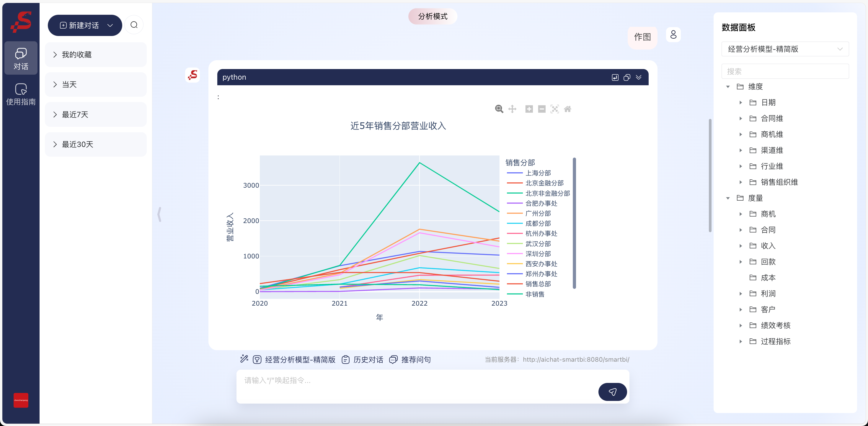Click the assistant avatar beside python block
Viewport: 868px width, 426px height.
coord(193,75)
